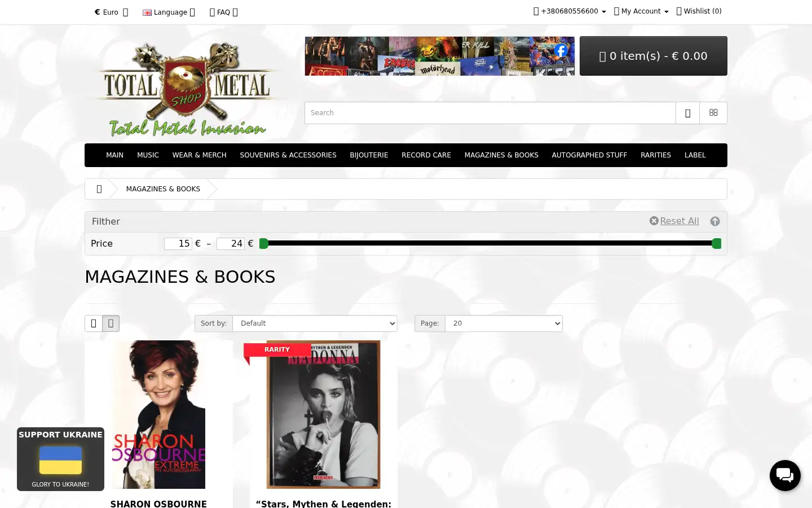Open the FAQ dropdown
The width and height of the screenshot is (812, 508).
[223, 12]
